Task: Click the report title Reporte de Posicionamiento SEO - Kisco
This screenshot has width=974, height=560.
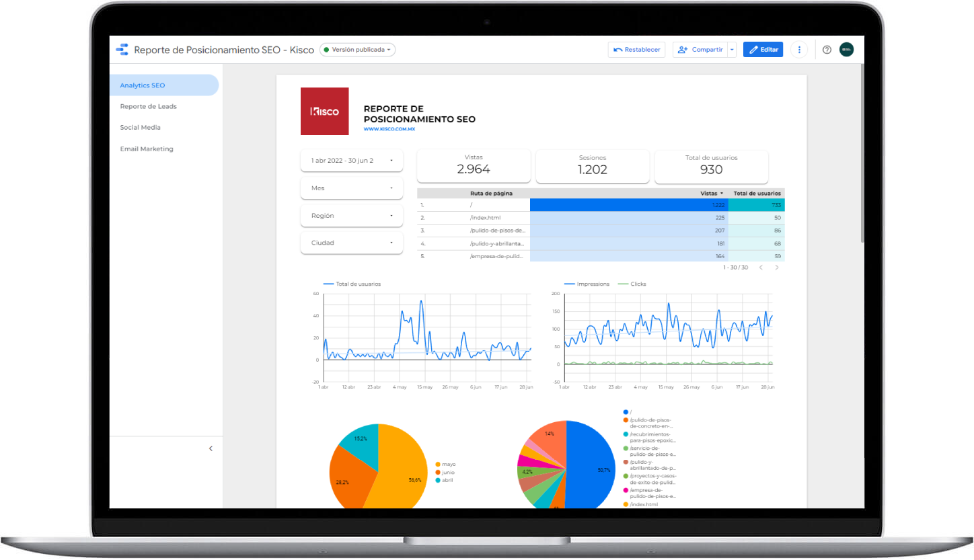Action: [224, 50]
